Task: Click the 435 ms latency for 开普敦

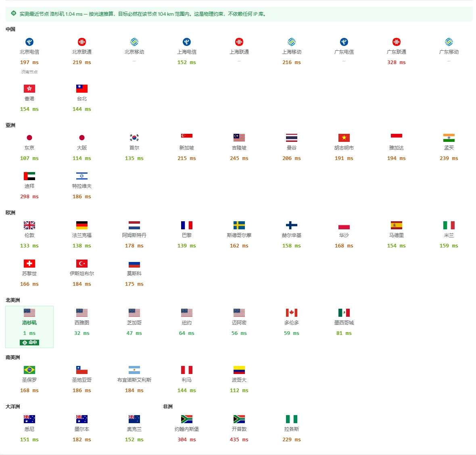Action: coord(239,440)
